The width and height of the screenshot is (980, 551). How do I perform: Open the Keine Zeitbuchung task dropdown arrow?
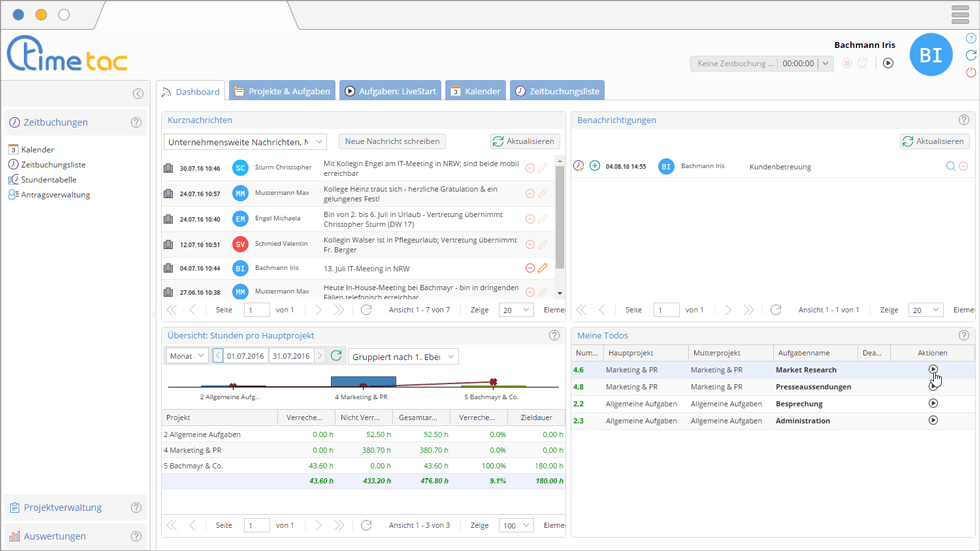(x=825, y=63)
